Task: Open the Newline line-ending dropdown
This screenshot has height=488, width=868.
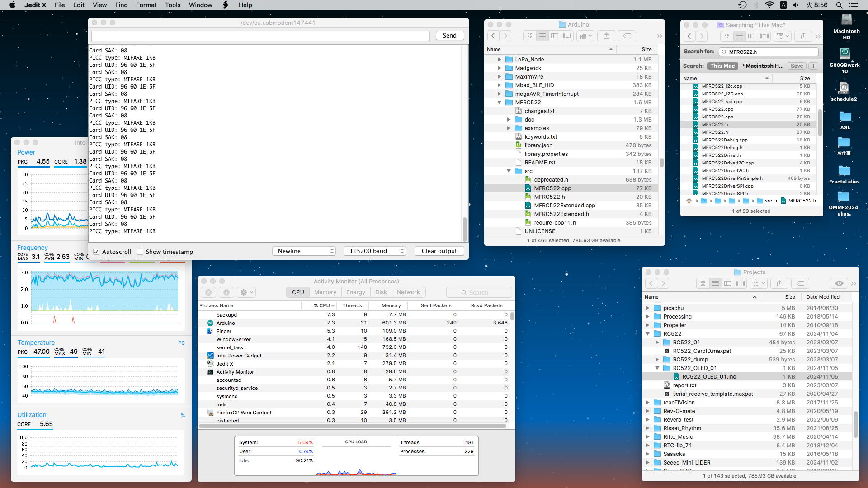Action: (304, 251)
